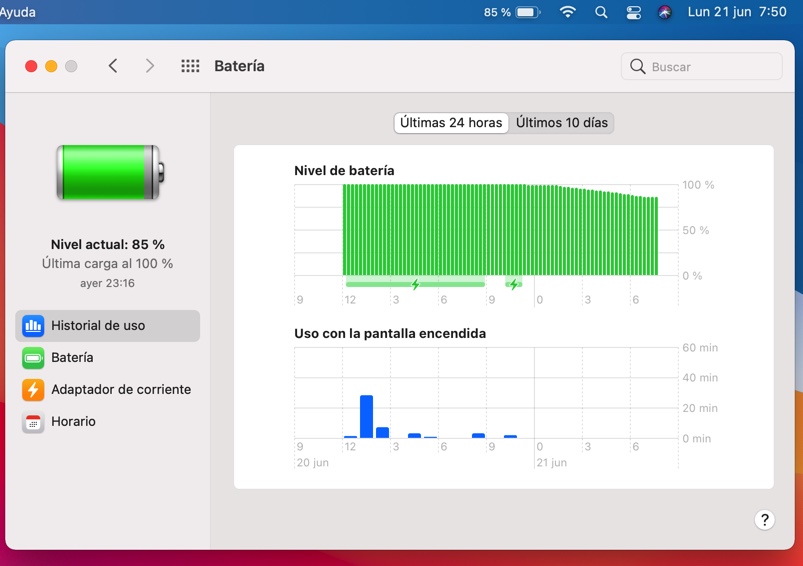Open the Ayuda menu
The width and height of the screenshot is (803, 566).
click(x=18, y=13)
